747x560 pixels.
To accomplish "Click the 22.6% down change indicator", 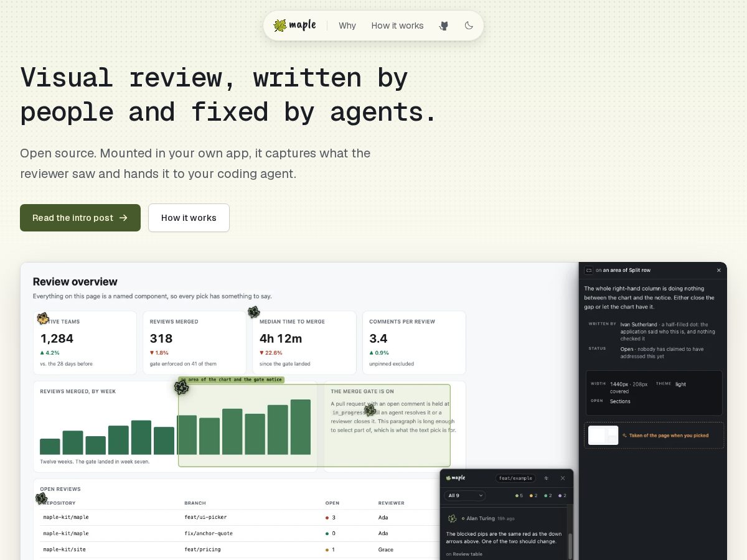I will pos(271,353).
